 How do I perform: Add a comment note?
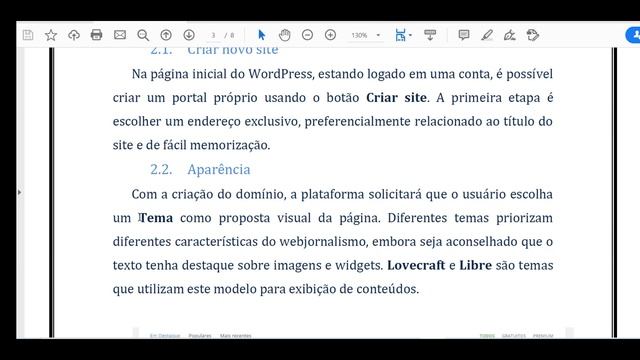[464, 35]
